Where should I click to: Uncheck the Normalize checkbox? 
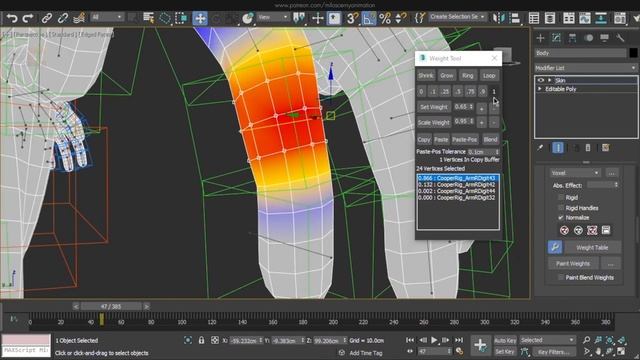[561, 218]
